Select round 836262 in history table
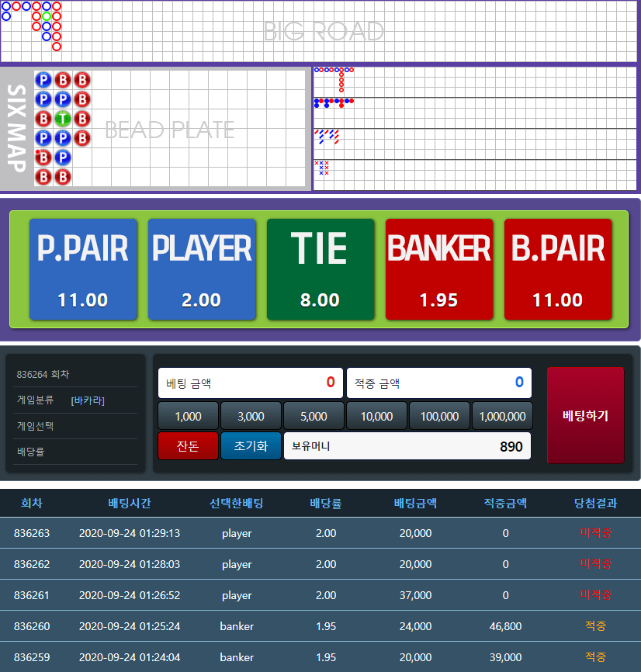The width and height of the screenshot is (641, 672). pos(32,564)
